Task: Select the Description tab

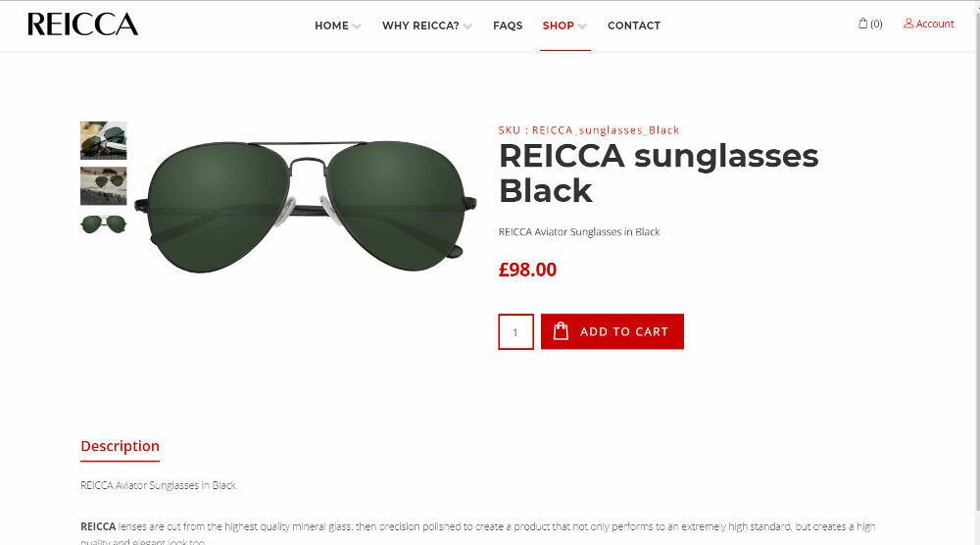Action: click(120, 446)
